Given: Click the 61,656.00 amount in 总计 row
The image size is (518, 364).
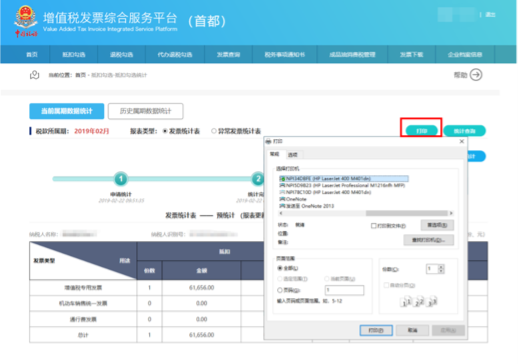Looking at the screenshot, I should (202, 335).
